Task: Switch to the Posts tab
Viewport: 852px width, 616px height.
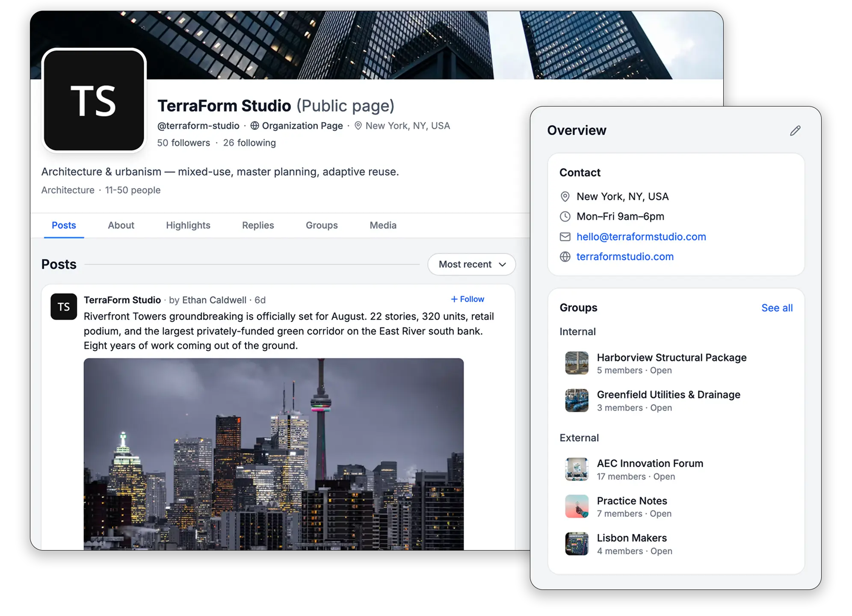Action: (x=64, y=225)
